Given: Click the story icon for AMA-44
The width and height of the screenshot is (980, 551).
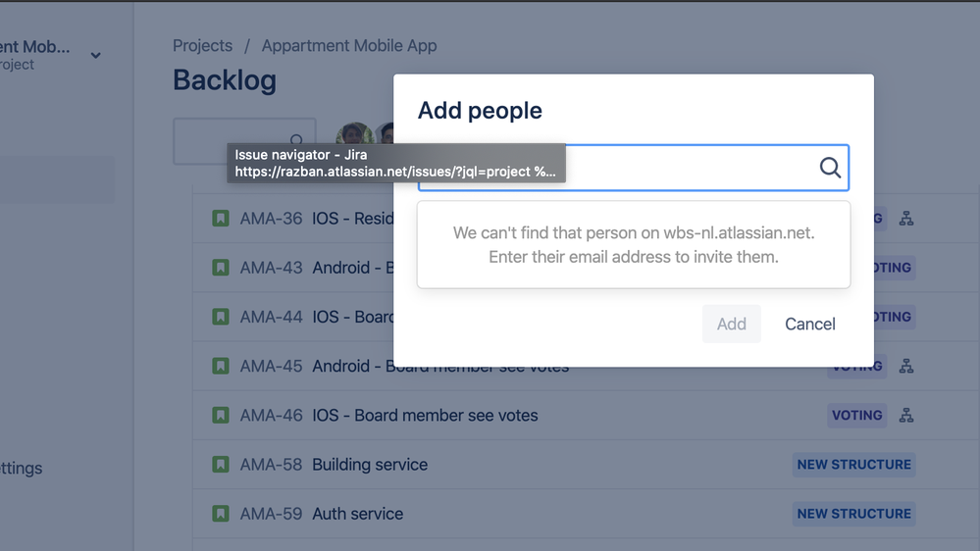Looking at the screenshot, I should [220, 317].
